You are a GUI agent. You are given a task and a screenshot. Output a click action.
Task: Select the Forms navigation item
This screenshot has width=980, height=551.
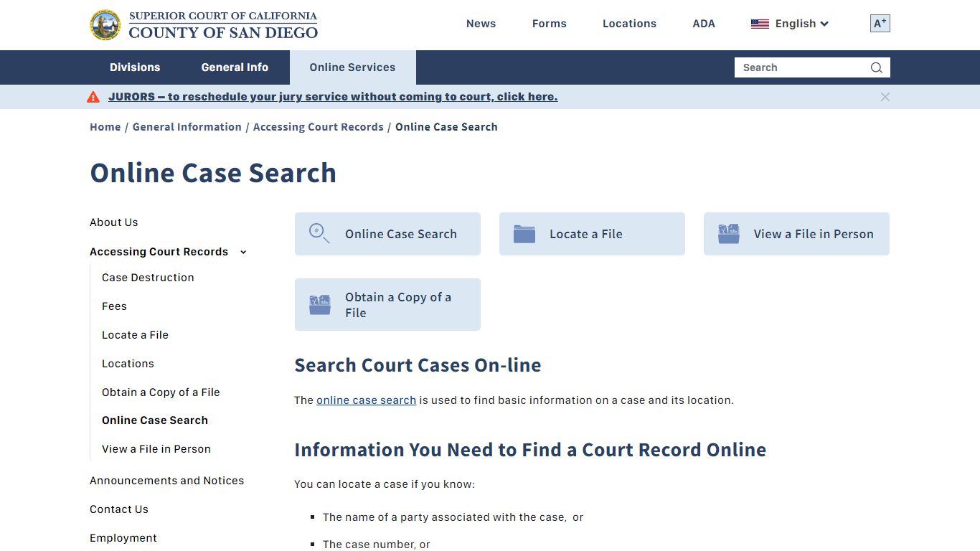coord(549,23)
